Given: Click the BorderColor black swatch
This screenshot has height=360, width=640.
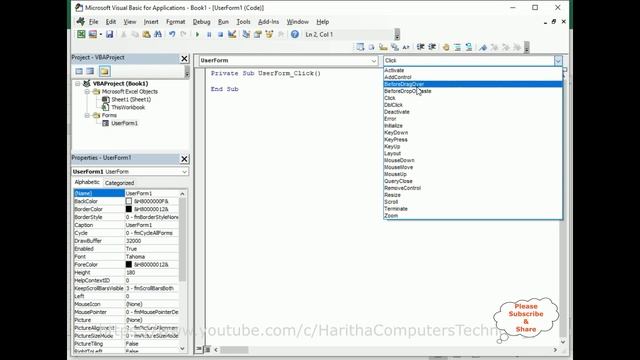Looking at the screenshot, I should click(x=129, y=209).
